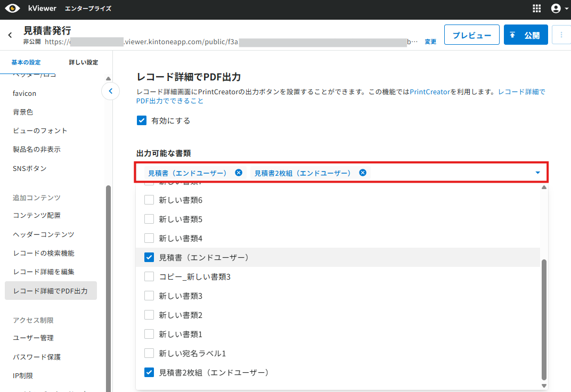Open SNSボタン settings
Image resolution: width=571 pixels, height=392 pixels.
pos(30,168)
